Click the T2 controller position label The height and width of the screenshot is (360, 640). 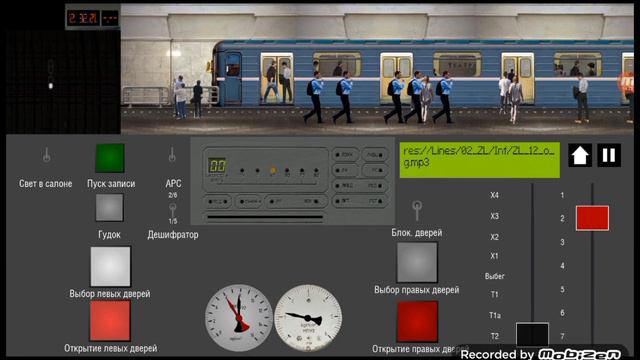[x=494, y=336]
